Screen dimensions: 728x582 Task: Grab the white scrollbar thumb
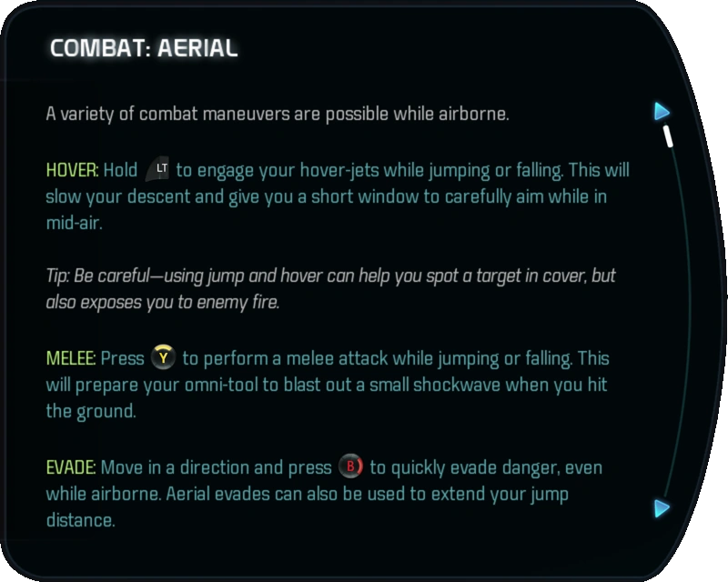tap(670, 137)
